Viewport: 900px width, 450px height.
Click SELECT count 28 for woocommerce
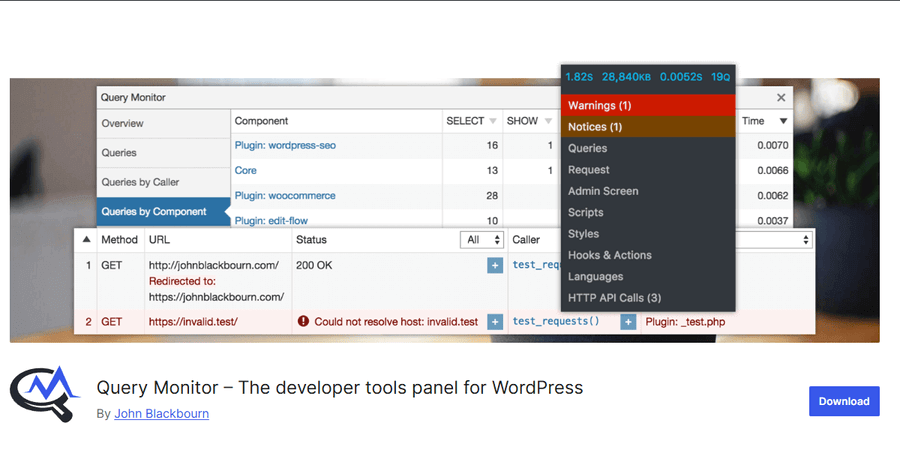492,196
